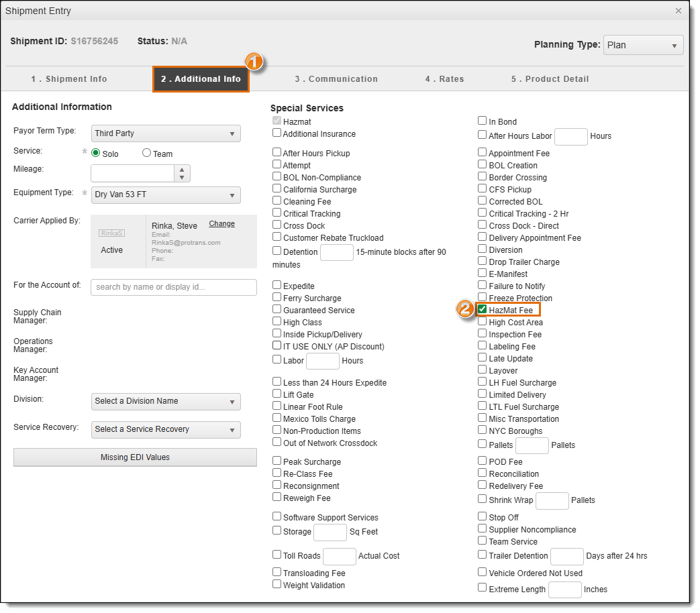Image resolution: width=700 pixels, height=613 pixels.
Task: Expand the Division Name dropdown
Action: point(166,401)
